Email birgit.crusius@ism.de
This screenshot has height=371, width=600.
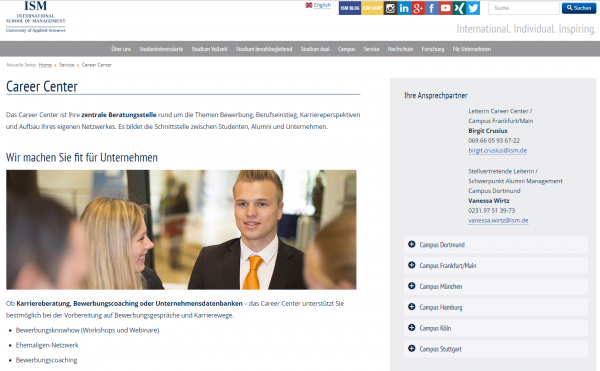click(x=497, y=150)
